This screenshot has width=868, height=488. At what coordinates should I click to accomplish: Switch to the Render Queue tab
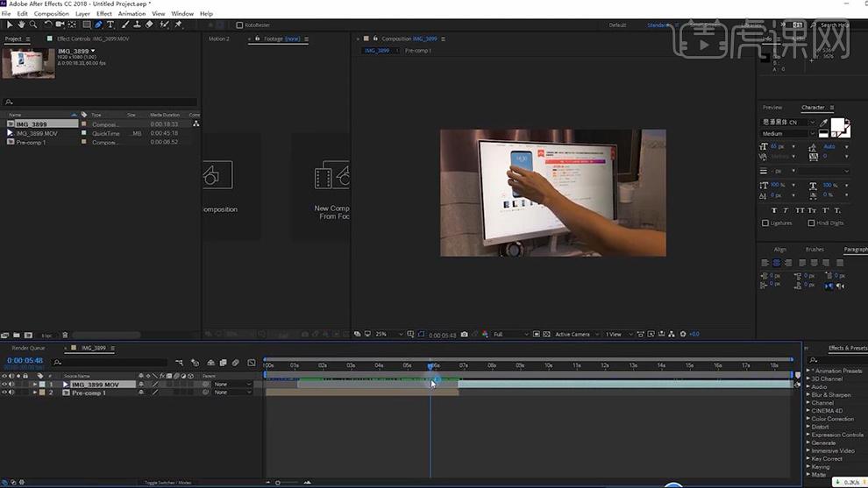pyautogui.click(x=28, y=348)
